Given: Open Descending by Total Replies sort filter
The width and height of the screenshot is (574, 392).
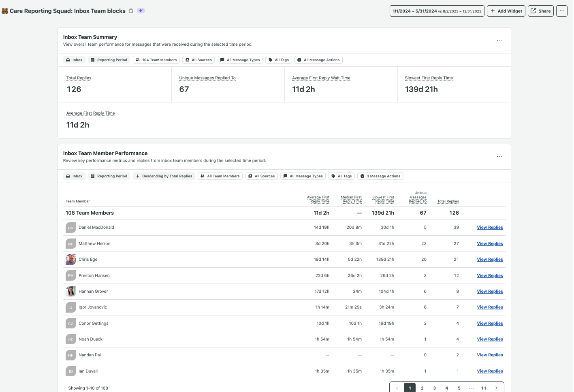Looking at the screenshot, I should click(164, 176).
